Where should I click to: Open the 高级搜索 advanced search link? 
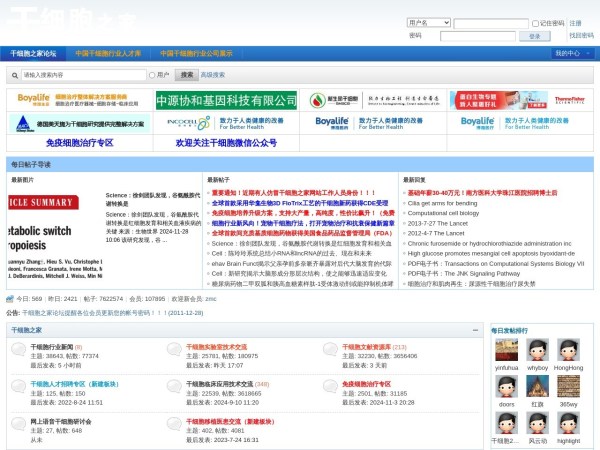[212, 75]
